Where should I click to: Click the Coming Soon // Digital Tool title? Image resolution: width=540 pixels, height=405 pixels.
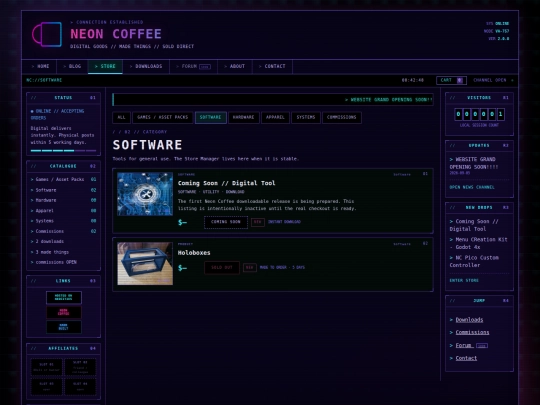coord(226,183)
